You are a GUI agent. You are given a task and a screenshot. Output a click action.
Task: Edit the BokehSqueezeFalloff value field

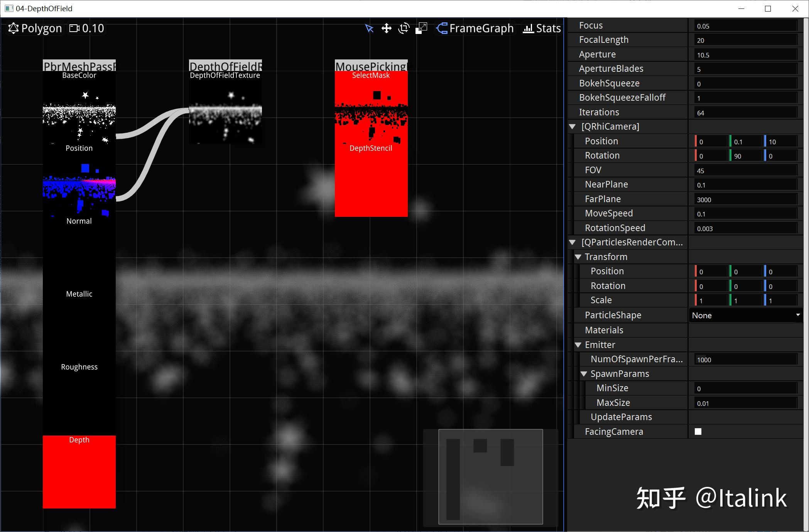pos(746,98)
